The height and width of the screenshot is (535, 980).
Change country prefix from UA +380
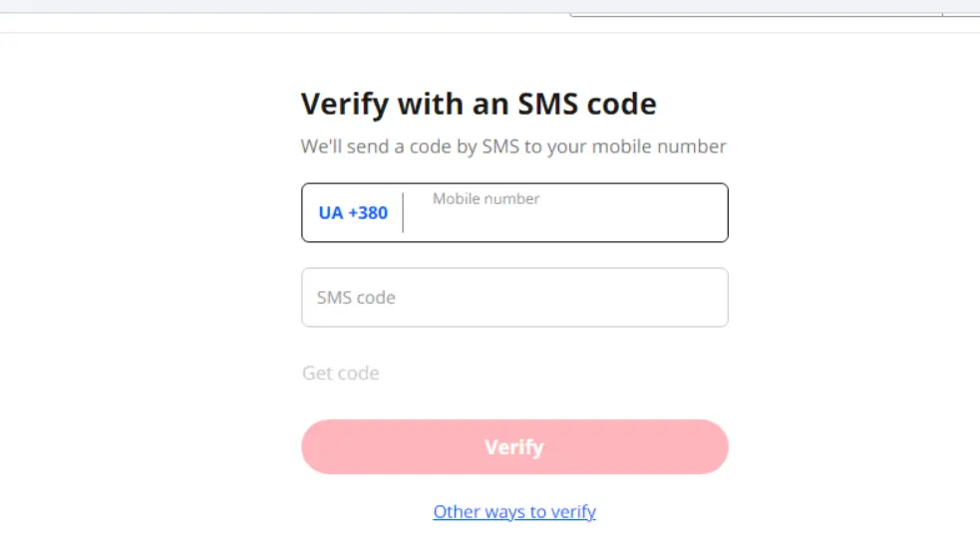[353, 213]
